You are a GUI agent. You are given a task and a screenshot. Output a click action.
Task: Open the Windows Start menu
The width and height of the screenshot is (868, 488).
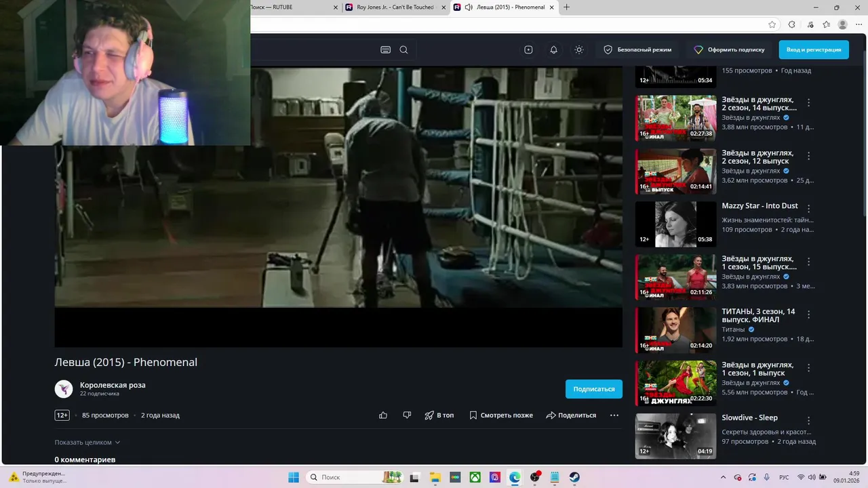click(294, 477)
